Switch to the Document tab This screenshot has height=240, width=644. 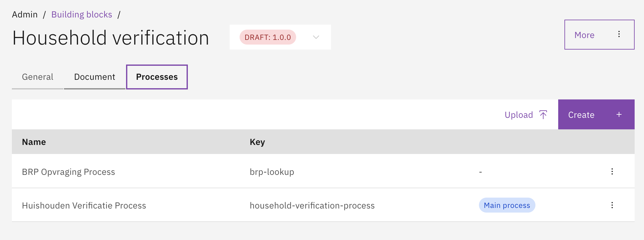(95, 77)
